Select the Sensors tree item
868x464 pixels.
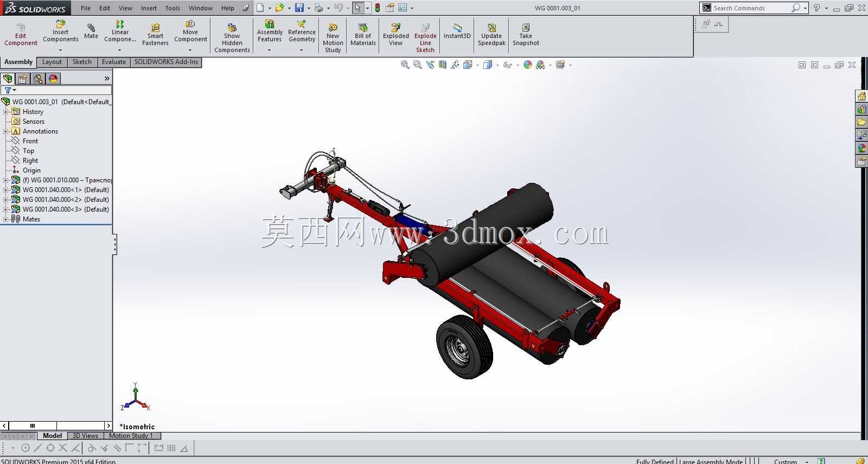pos(34,122)
